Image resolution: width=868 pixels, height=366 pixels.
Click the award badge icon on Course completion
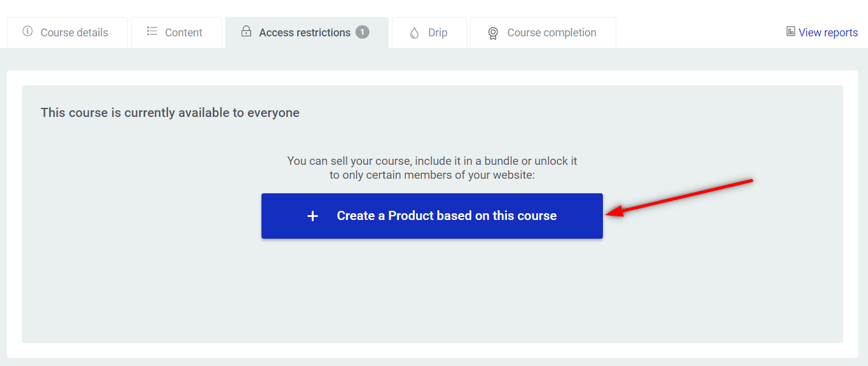click(x=493, y=33)
